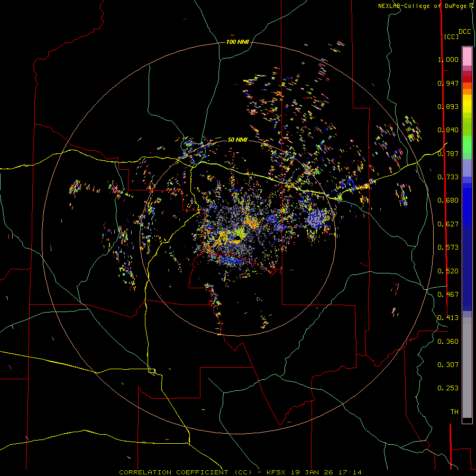
Task: Click the 50 NMI range ring label
Action: 237,140
